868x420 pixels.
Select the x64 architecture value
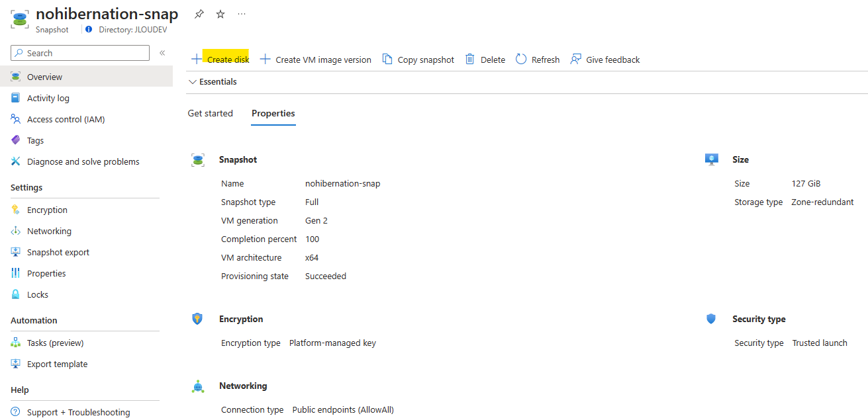[312, 257]
